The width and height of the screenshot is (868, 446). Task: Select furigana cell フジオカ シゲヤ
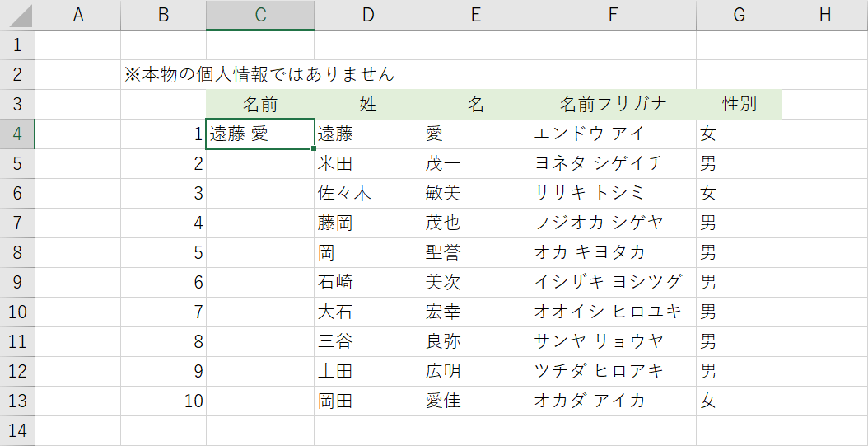point(614,223)
